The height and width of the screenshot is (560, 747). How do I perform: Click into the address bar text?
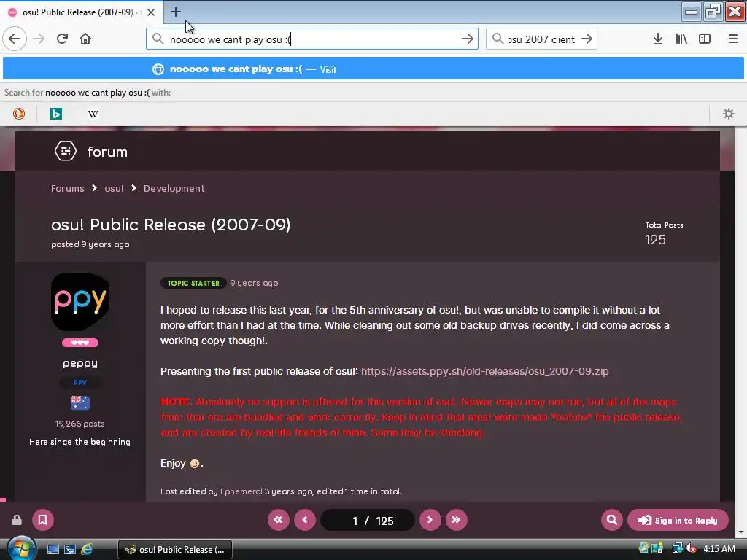pos(312,39)
